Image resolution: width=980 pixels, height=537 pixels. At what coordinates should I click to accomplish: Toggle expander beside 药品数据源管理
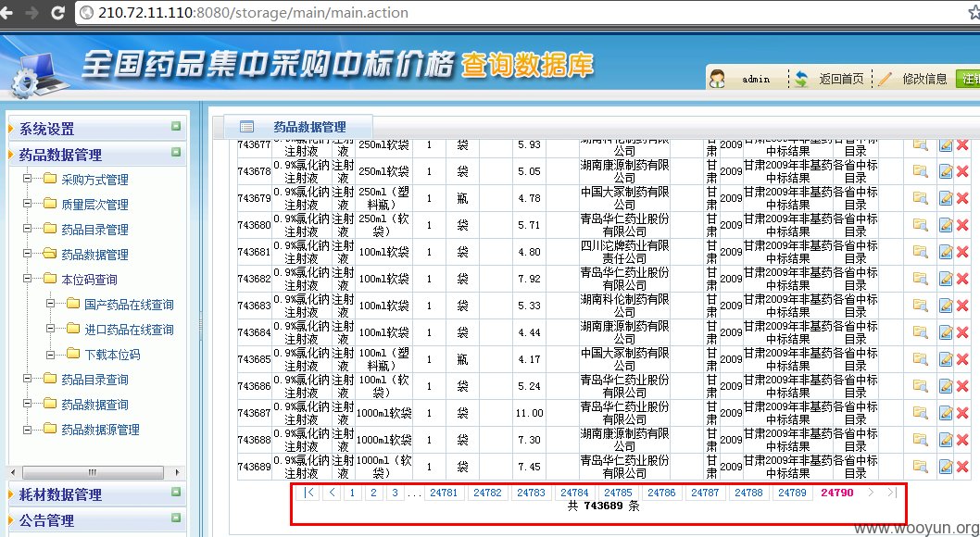(x=28, y=429)
